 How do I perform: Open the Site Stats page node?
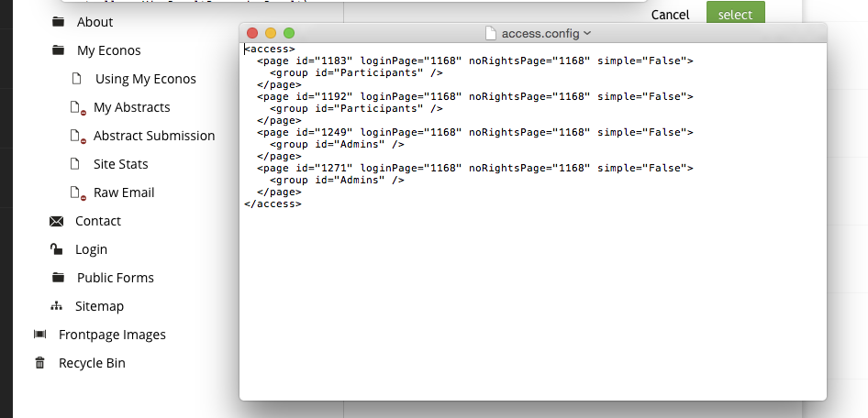coord(120,164)
